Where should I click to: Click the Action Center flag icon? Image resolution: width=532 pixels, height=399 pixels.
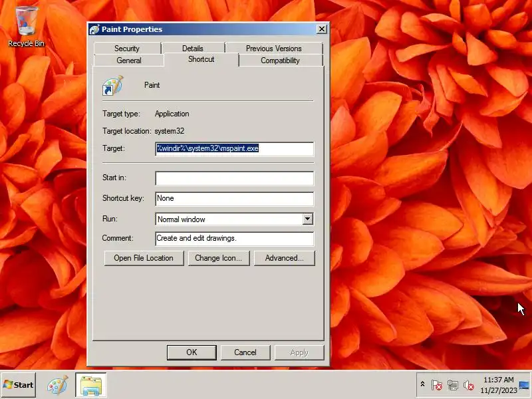tap(437, 385)
